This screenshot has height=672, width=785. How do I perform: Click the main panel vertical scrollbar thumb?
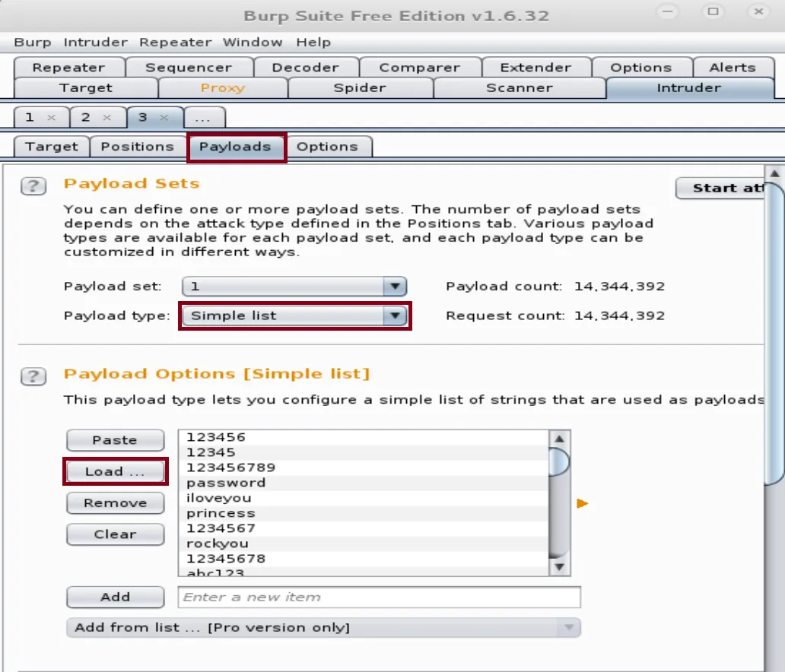(x=774, y=333)
